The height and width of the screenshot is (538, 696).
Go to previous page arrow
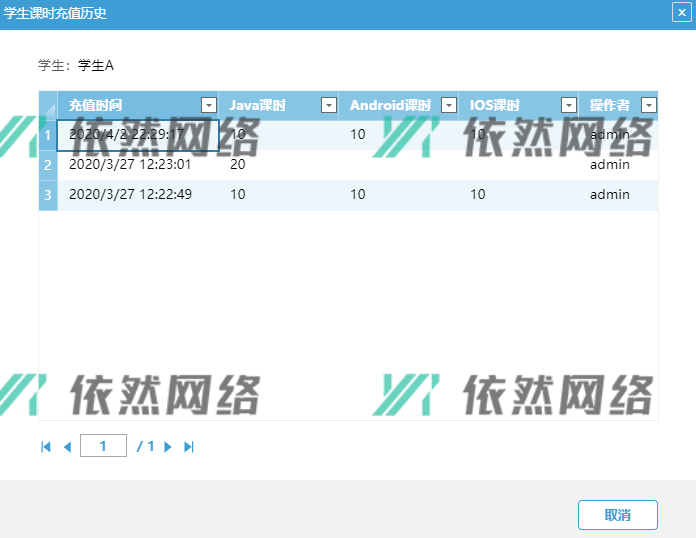67,447
